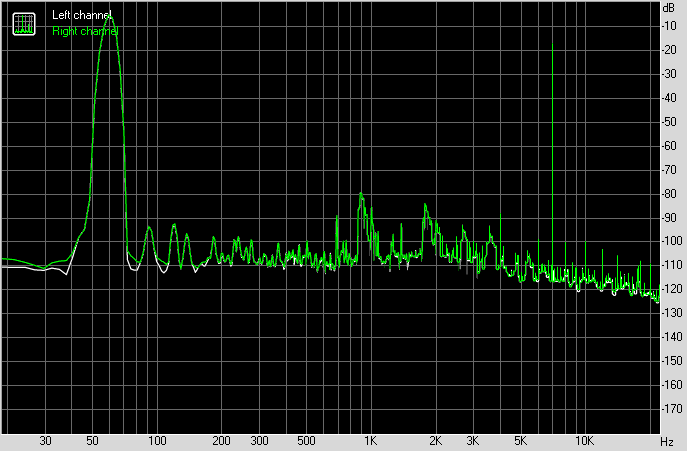Click the -170 dB axis value
Image resolution: width=687 pixels, height=451 pixels.
[671, 409]
